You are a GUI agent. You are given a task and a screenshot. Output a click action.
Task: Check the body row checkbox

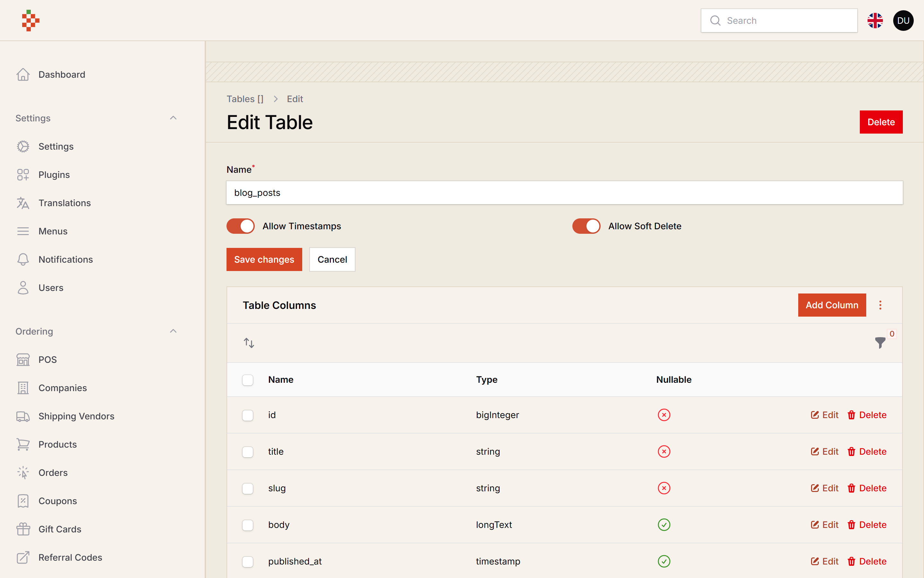click(248, 525)
